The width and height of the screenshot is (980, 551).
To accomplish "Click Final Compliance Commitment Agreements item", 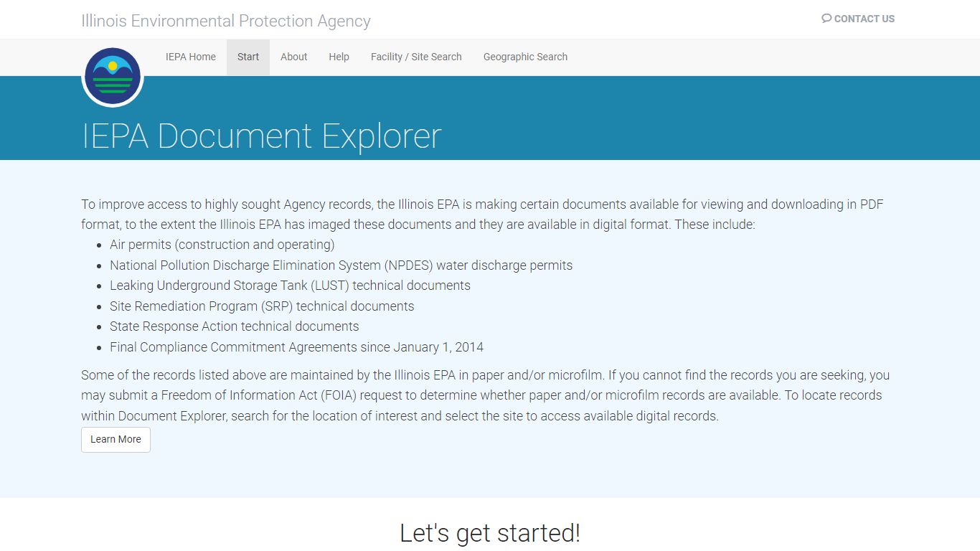I will (296, 347).
